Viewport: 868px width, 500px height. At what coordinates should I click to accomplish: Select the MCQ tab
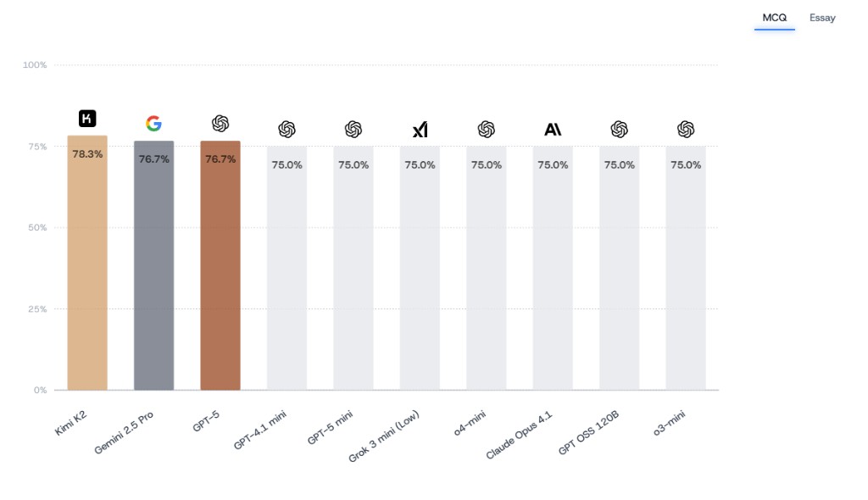pyautogui.click(x=775, y=18)
